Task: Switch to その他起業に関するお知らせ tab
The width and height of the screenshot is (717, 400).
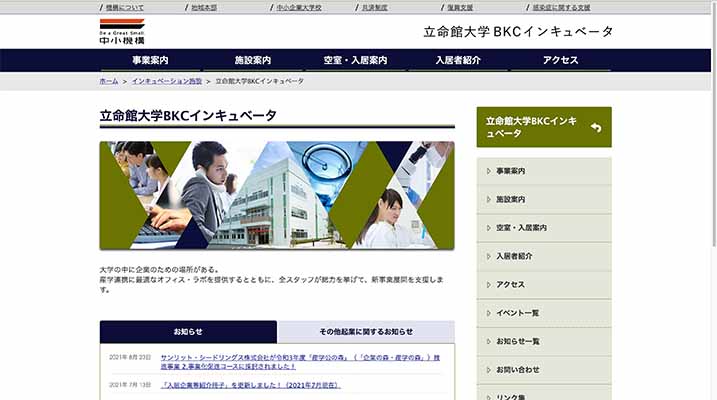Action: (366, 331)
